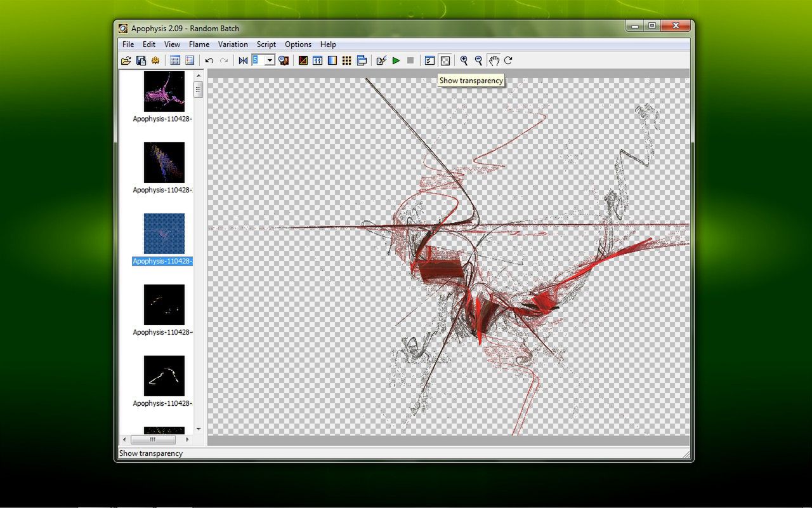Select the pink flame thumbnail at top
Screen dimensions: 812x508
[x=164, y=91]
